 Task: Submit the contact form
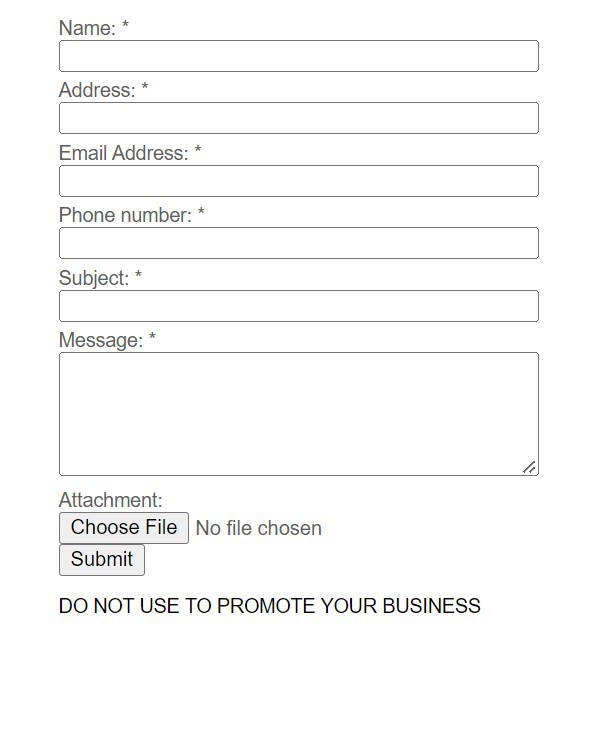point(102,560)
